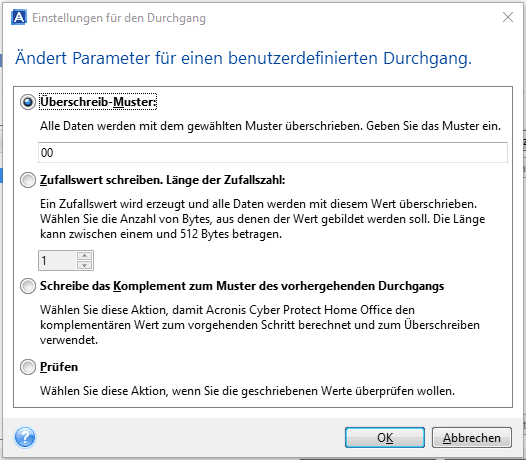Cancel with the Abbrechen button
Image resolution: width=526 pixels, height=460 pixels.
coord(472,438)
